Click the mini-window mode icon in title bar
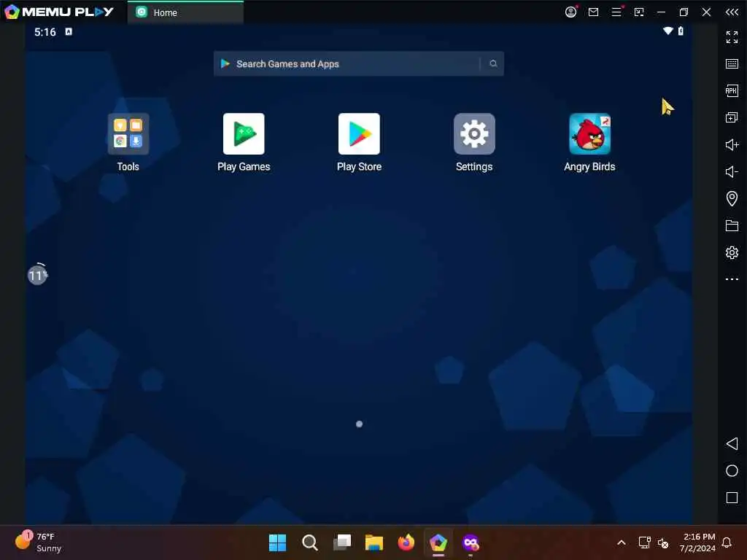The height and width of the screenshot is (560, 747). click(639, 12)
